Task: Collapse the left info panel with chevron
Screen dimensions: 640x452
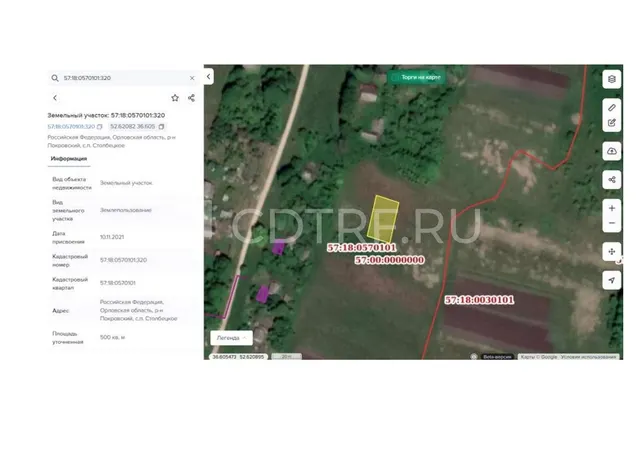Action: 209,76
